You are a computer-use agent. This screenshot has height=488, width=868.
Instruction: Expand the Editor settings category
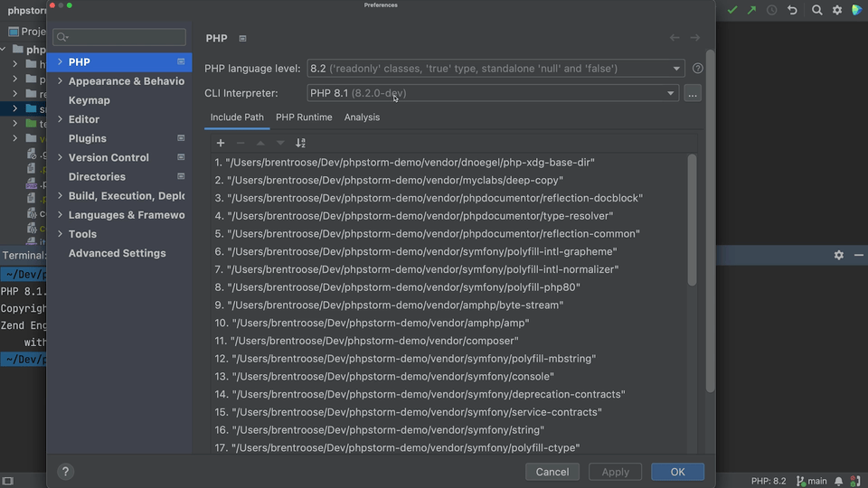coord(60,119)
